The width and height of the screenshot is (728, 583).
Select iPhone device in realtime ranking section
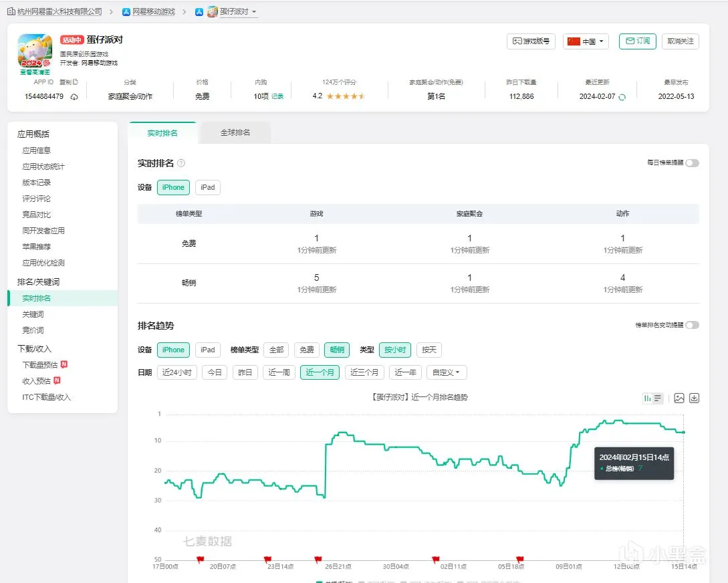coord(173,187)
